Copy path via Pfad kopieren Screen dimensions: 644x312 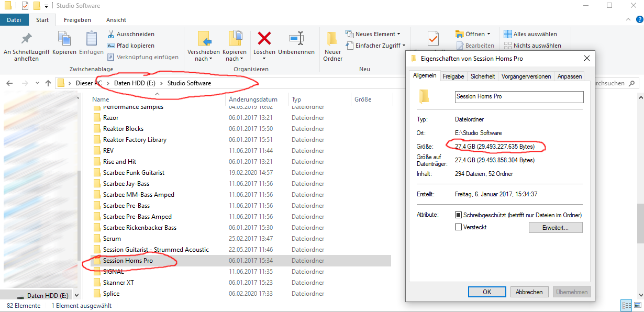[130, 46]
